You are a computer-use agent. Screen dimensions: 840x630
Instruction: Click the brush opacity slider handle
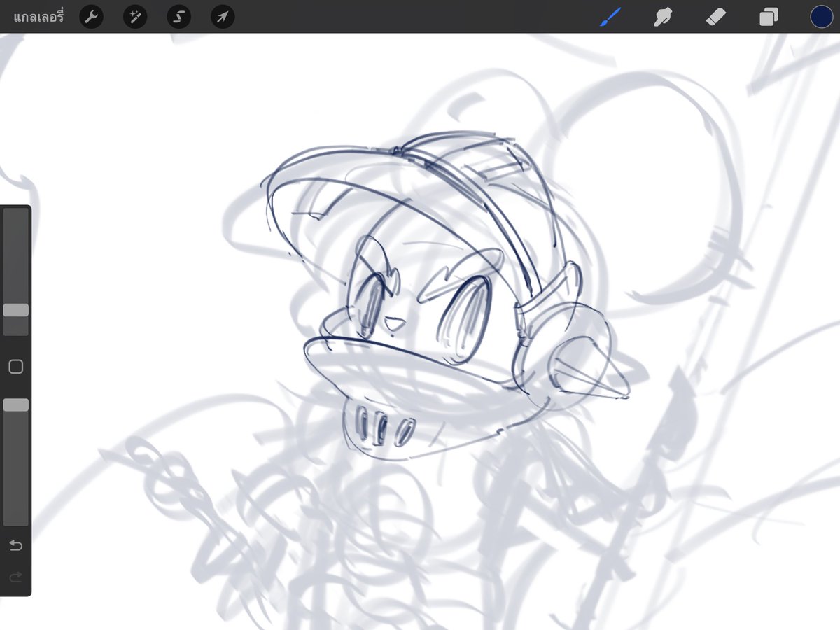[x=15, y=405]
